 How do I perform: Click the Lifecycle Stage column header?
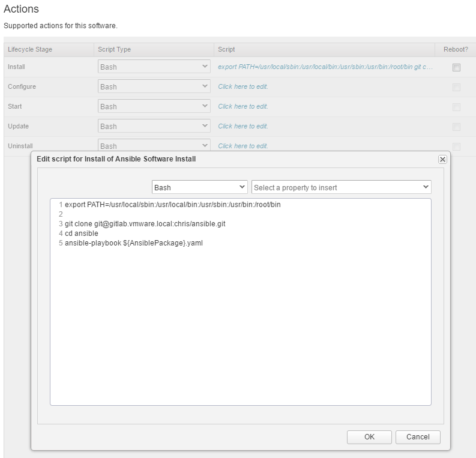[30, 49]
